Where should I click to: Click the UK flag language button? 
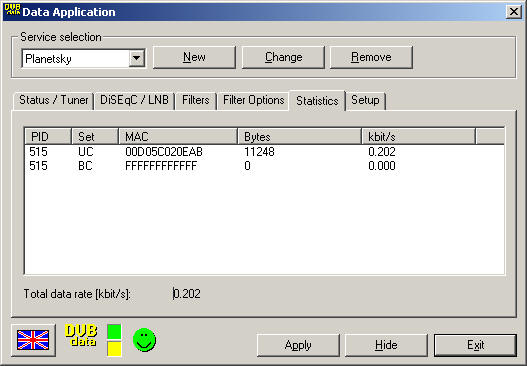33,340
